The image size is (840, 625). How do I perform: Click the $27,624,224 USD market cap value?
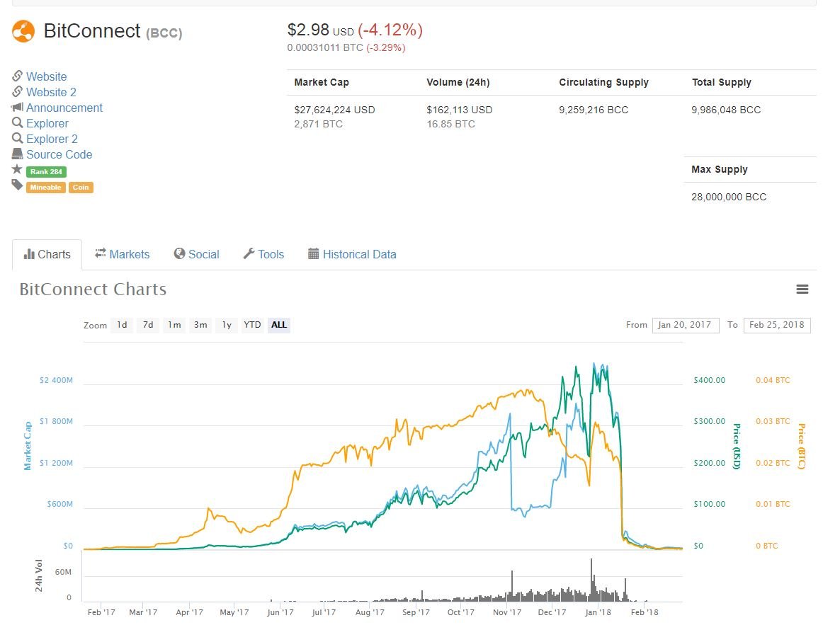[x=334, y=110]
